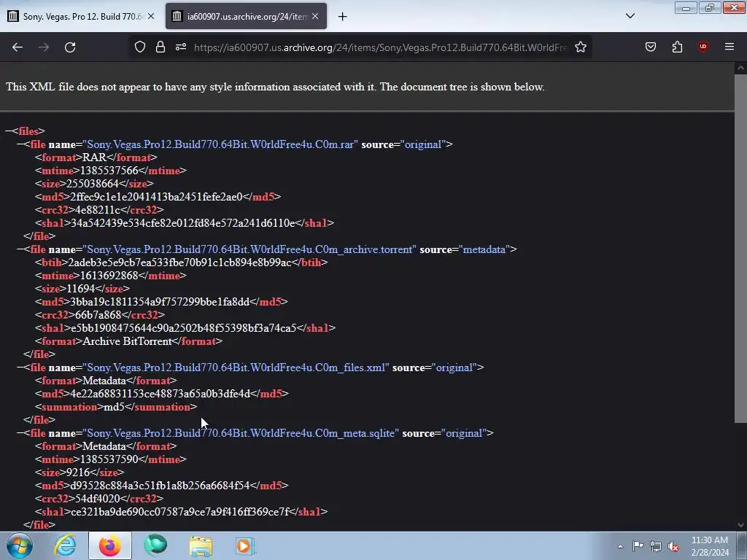The image size is (747, 560).
Task: Open the site permissions icon in address bar
Action: tap(181, 47)
